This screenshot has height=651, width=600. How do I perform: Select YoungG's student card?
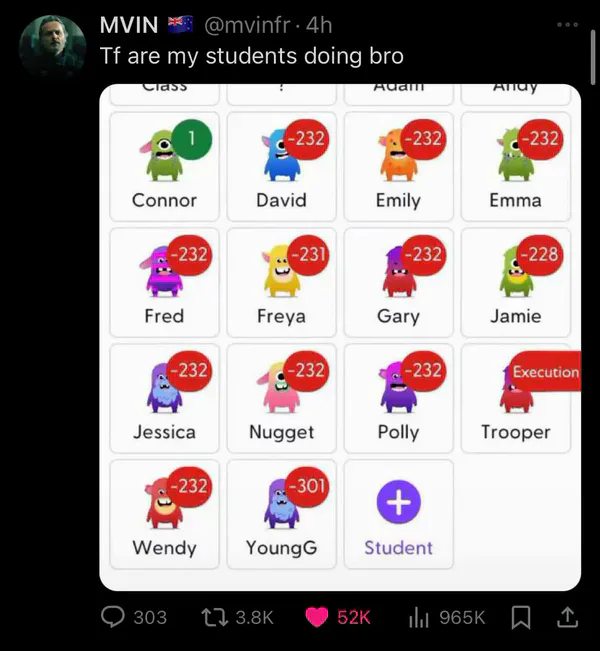tap(282, 514)
